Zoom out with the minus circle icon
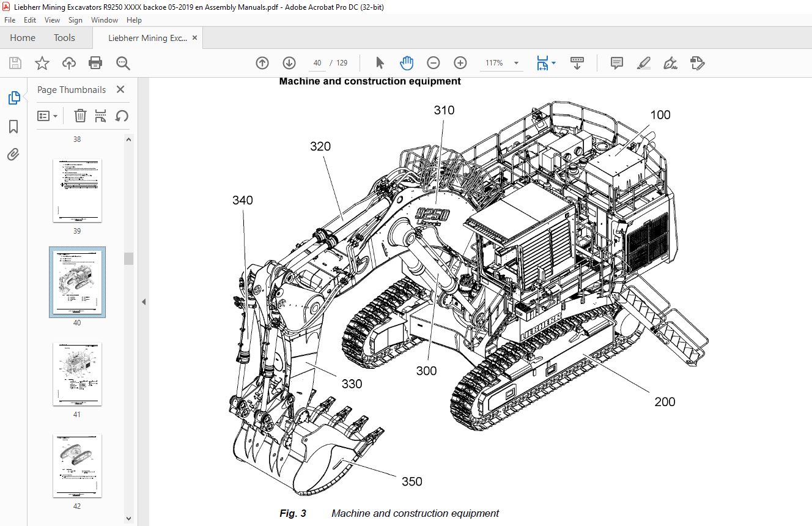This screenshot has height=526, width=812. (x=433, y=63)
